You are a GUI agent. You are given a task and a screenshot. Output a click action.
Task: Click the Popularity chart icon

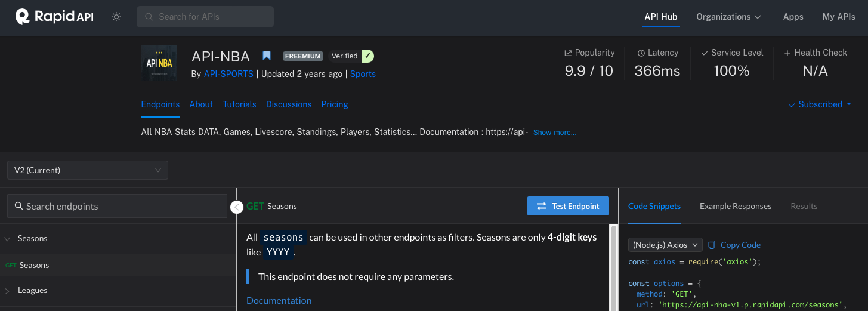click(568, 53)
